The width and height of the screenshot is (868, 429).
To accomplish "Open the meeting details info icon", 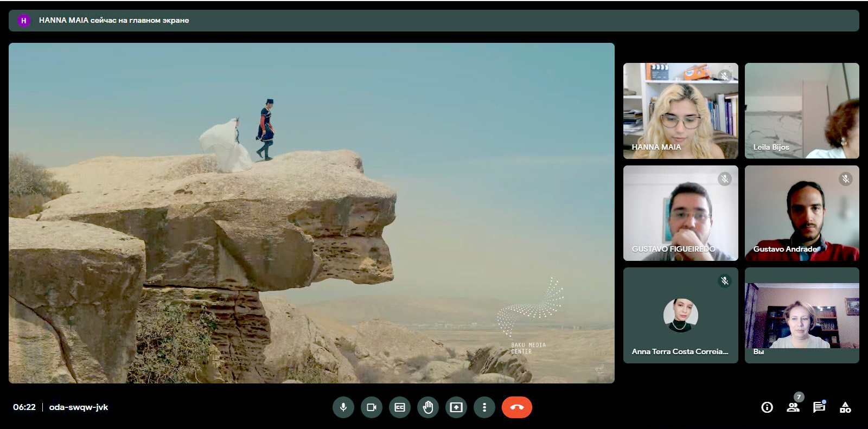I will 767,407.
